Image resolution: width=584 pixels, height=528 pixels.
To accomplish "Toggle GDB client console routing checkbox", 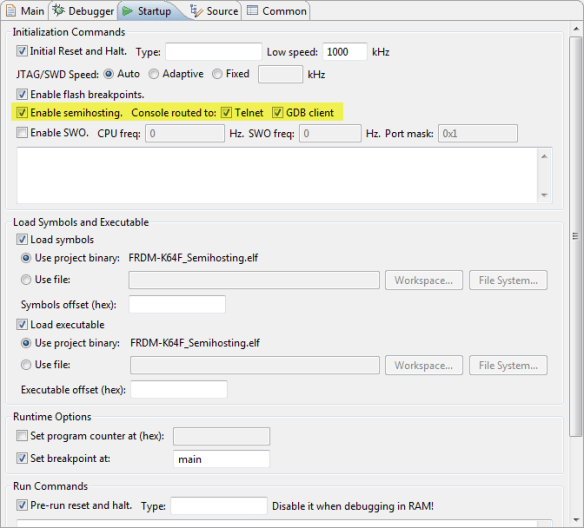I will click(x=277, y=112).
